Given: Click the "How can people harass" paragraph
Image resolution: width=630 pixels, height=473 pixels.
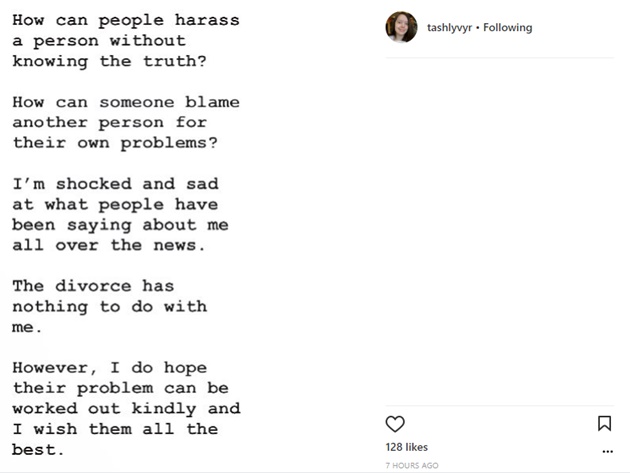Looking at the screenshot, I should 126,41.
